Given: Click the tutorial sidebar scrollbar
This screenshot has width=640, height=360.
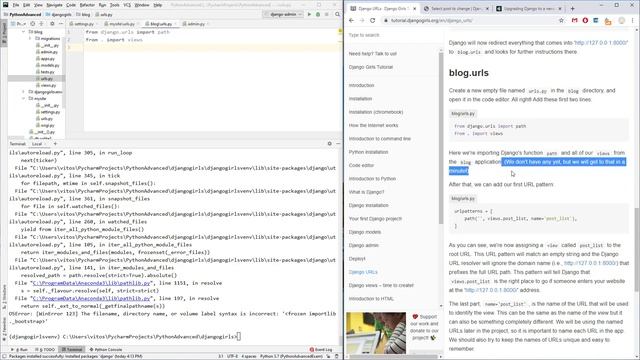Looking at the screenshot, I should (x=441, y=139).
